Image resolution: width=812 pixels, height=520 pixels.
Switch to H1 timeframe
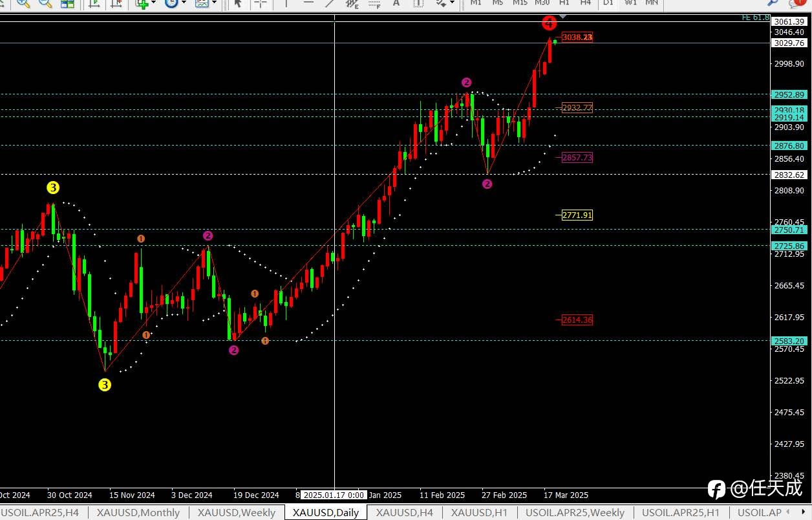[x=564, y=3]
